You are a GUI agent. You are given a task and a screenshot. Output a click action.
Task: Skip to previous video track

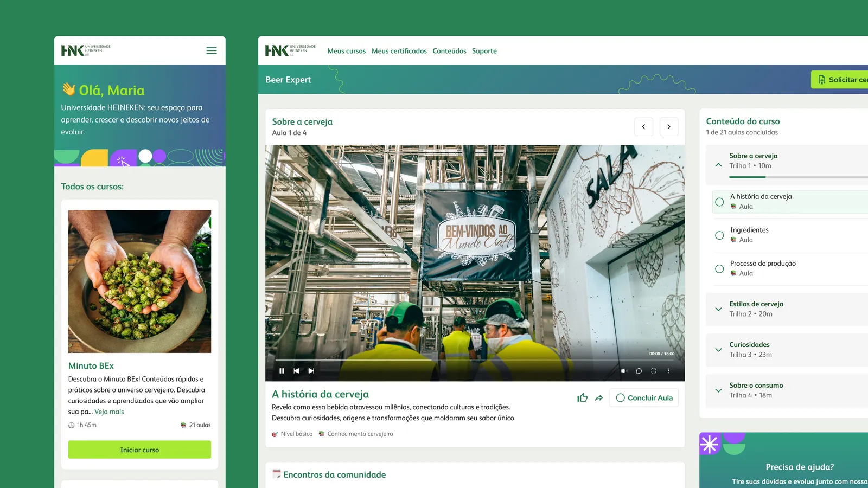(x=296, y=371)
